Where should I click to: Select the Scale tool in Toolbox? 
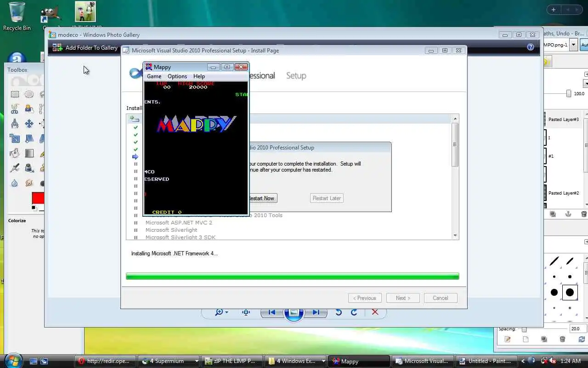pyautogui.click(x=15, y=138)
